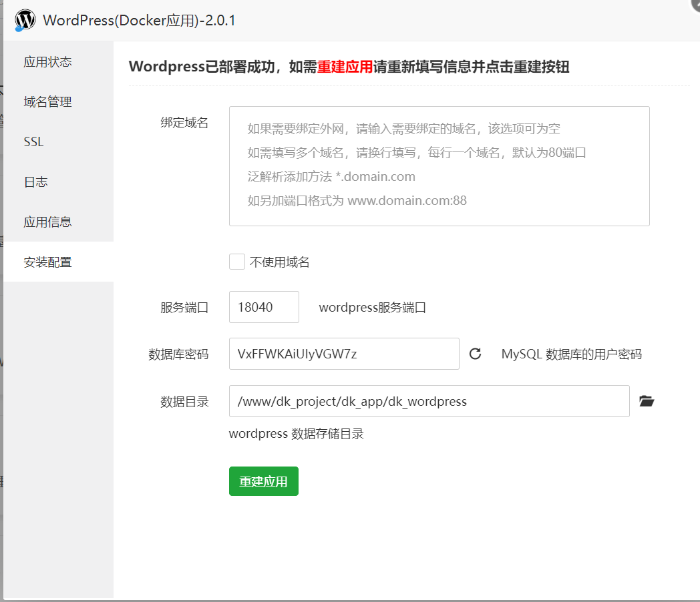Click the red 重建应用 text in heading
700x602 pixels.
point(345,67)
